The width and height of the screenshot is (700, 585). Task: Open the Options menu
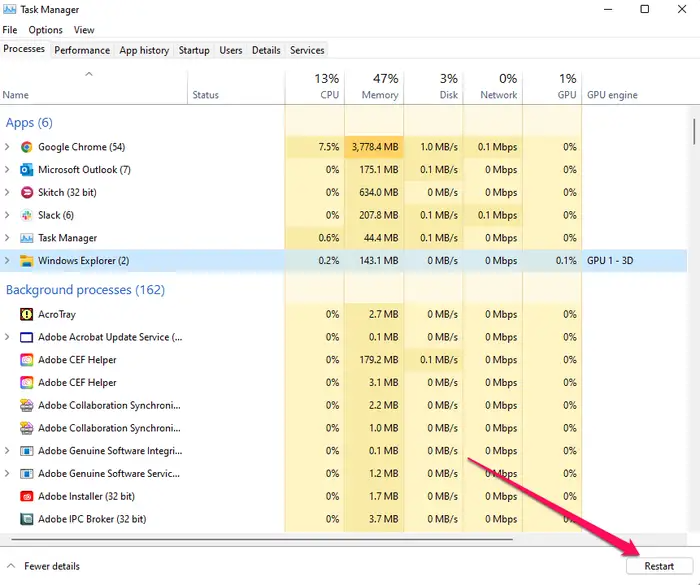(x=46, y=30)
